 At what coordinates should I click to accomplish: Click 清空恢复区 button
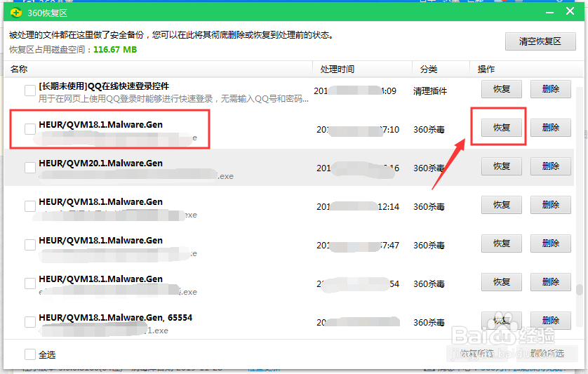coord(540,41)
